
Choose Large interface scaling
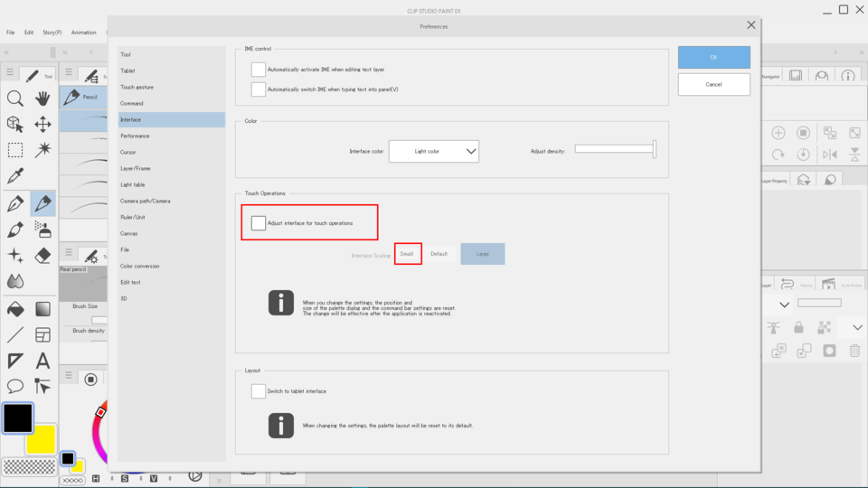pyautogui.click(x=483, y=254)
